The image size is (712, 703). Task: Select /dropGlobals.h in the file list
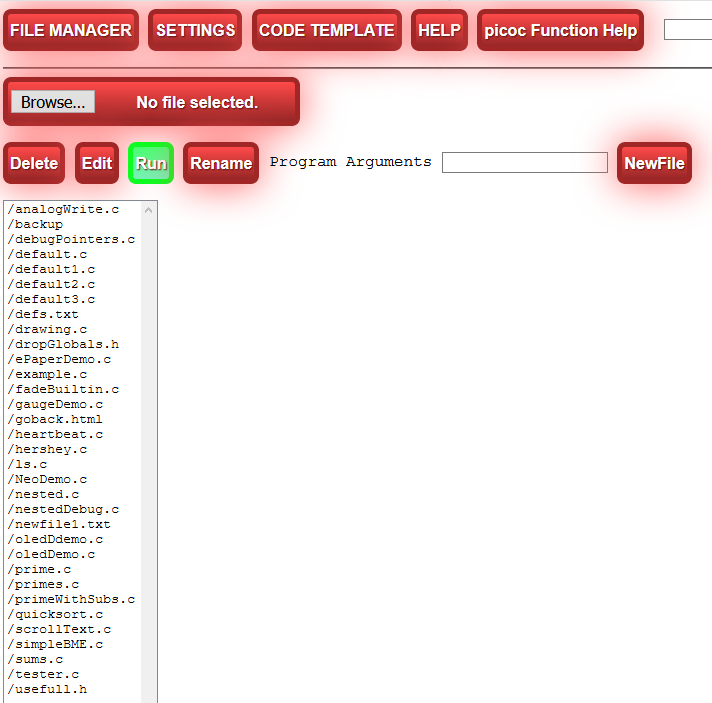pyautogui.click(x=73, y=344)
